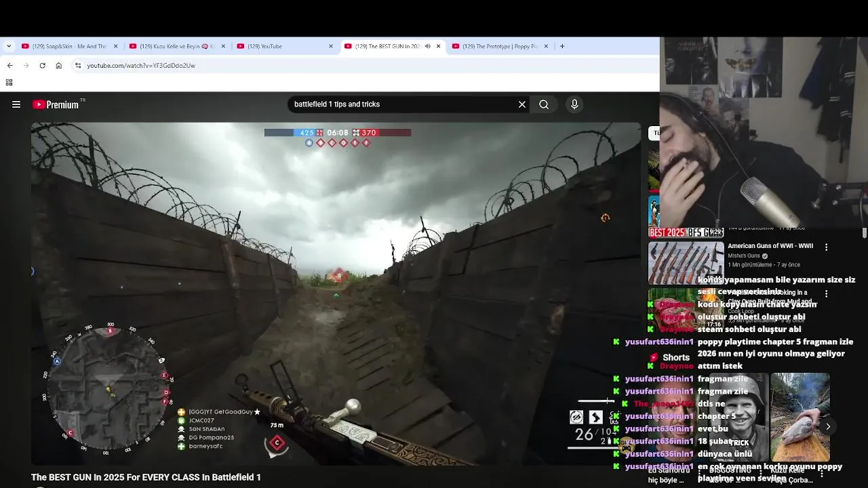
Task: Open the browser home page
Action: (59, 65)
